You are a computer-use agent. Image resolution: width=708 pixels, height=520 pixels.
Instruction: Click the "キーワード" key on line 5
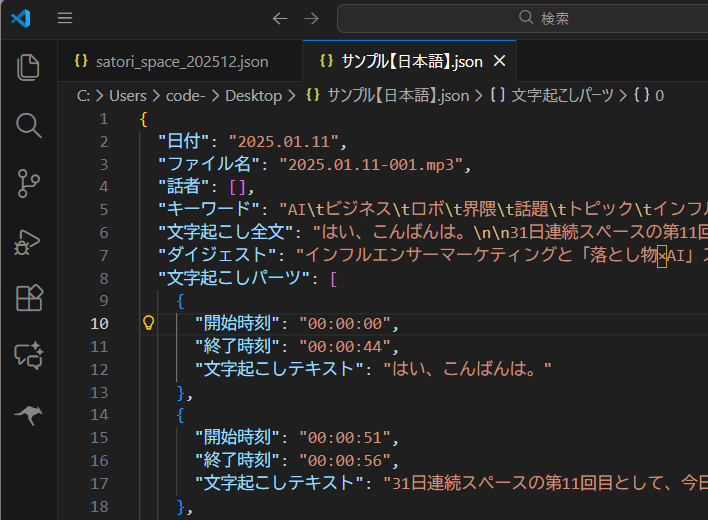209,209
